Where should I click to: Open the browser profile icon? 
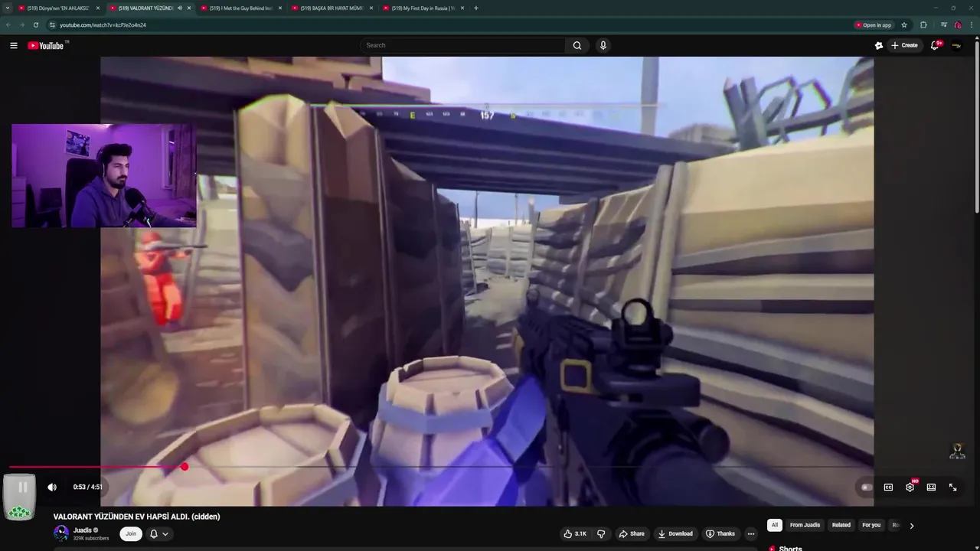(958, 24)
